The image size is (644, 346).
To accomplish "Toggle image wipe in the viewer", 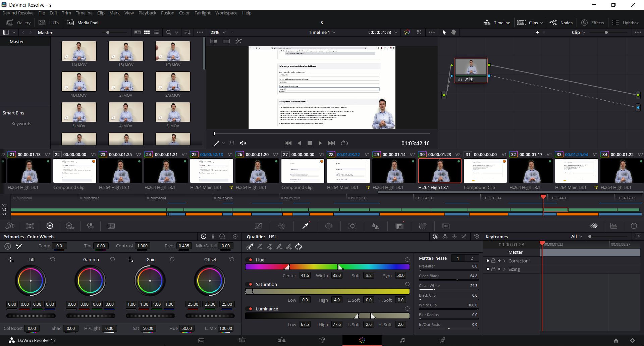I will 214,41.
